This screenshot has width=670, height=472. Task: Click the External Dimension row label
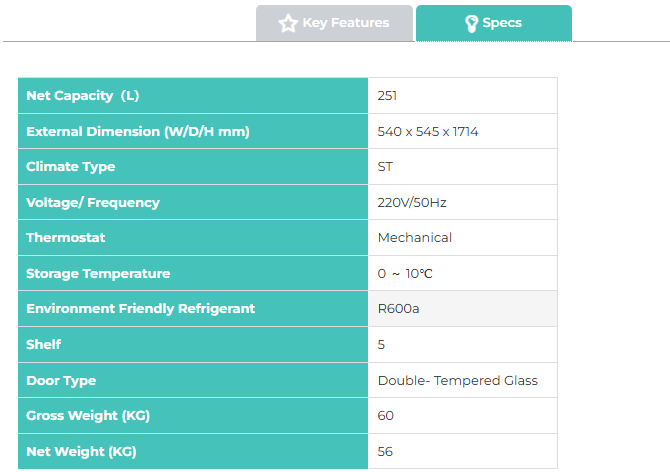coord(137,132)
